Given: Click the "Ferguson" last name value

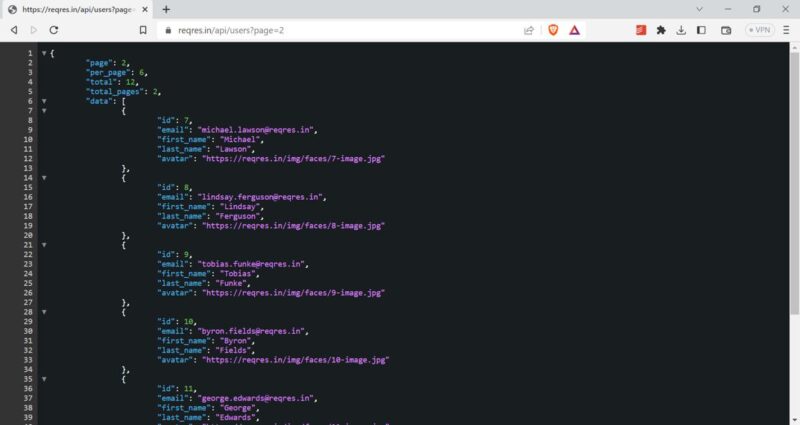Looking at the screenshot, I should (237, 216).
